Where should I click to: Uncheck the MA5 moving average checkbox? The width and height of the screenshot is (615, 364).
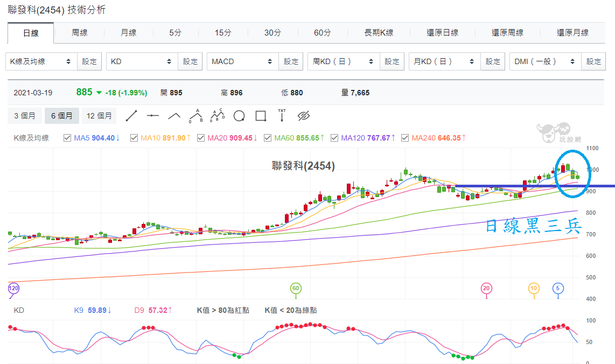coord(67,138)
